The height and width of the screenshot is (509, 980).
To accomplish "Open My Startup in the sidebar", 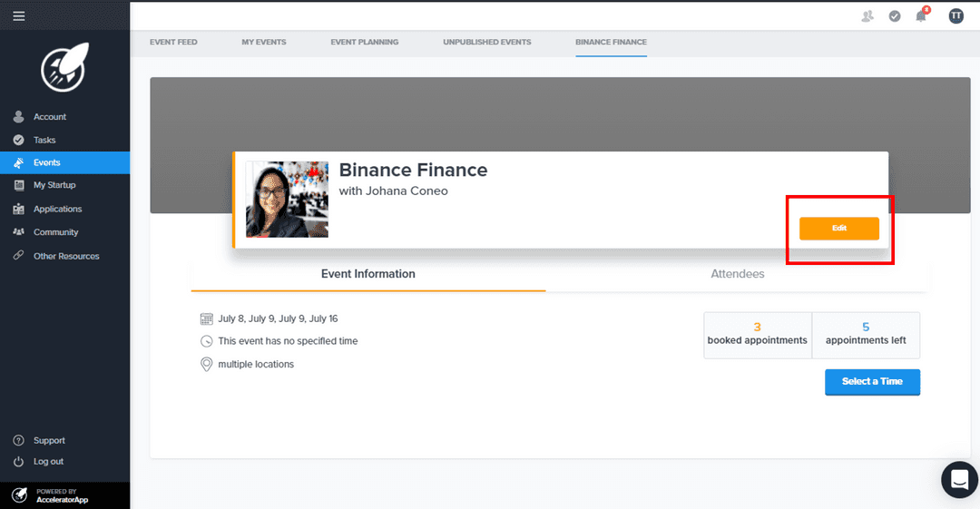I will point(54,185).
